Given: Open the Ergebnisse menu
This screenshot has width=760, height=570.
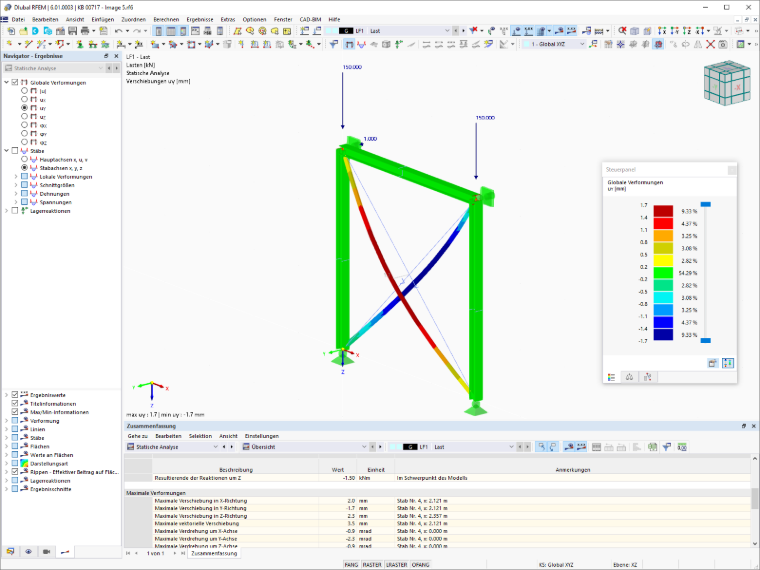Looking at the screenshot, I should tap(200, 19).
